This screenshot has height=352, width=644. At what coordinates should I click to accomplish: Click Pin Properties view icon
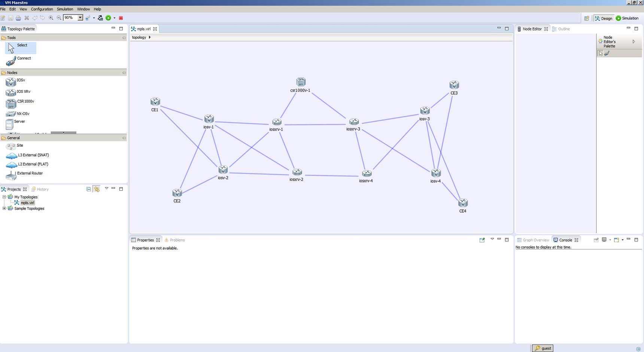(482, 240)
